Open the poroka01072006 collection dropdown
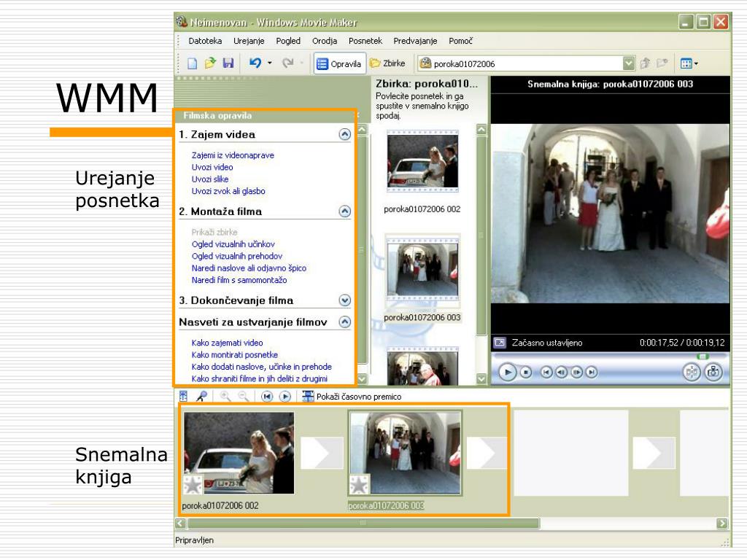 coord(629,63)
